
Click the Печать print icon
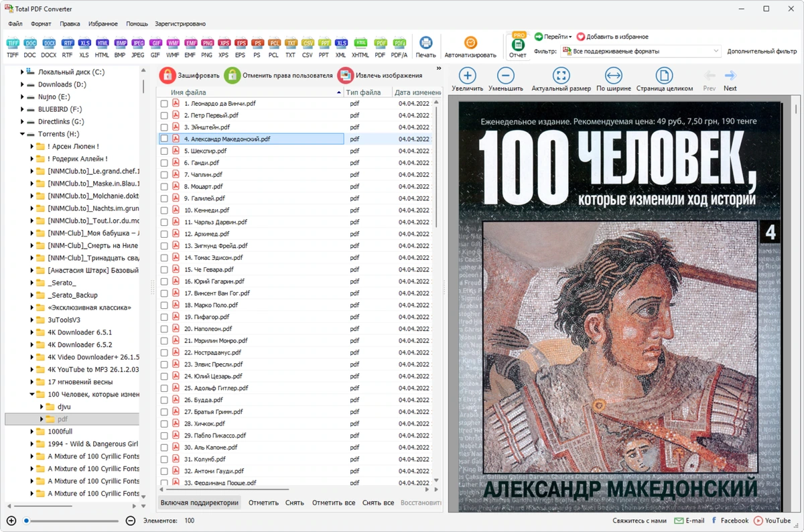point(426,47)
